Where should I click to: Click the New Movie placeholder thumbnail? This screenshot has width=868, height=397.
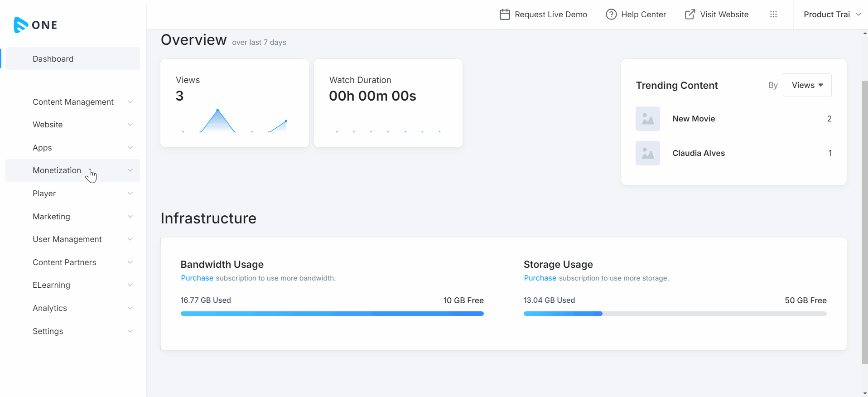click(647, 119)
